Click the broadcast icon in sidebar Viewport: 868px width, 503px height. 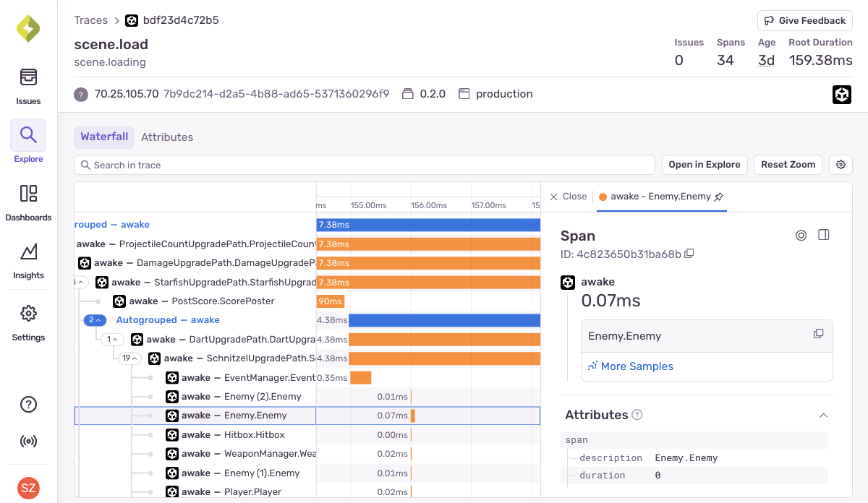[28, 442]
